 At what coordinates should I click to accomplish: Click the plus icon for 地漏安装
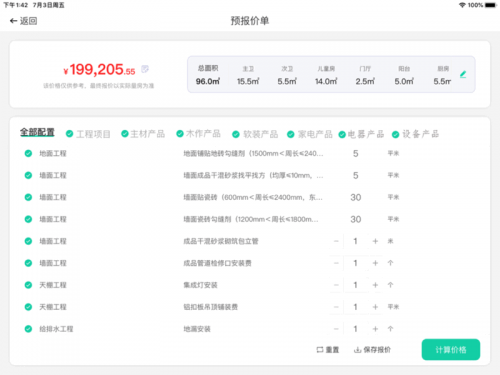(375, 329)
